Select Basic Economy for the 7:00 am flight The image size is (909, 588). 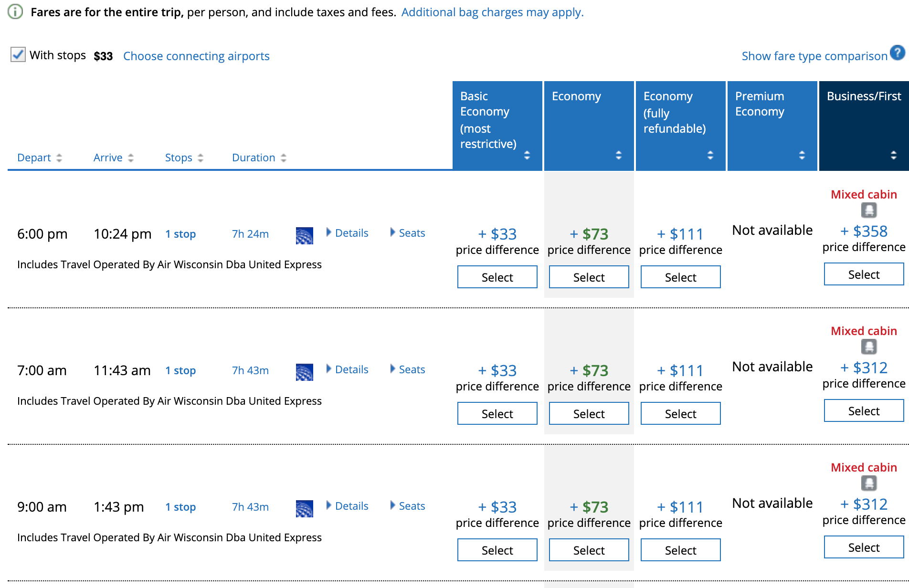click(497, 413)
